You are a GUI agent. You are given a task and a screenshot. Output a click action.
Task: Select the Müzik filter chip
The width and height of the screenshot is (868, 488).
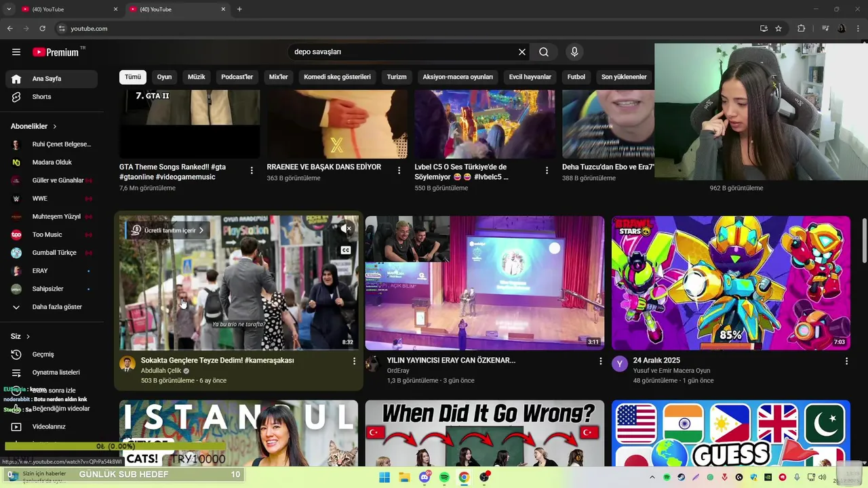pyautogui.click(x=196, y=77)
